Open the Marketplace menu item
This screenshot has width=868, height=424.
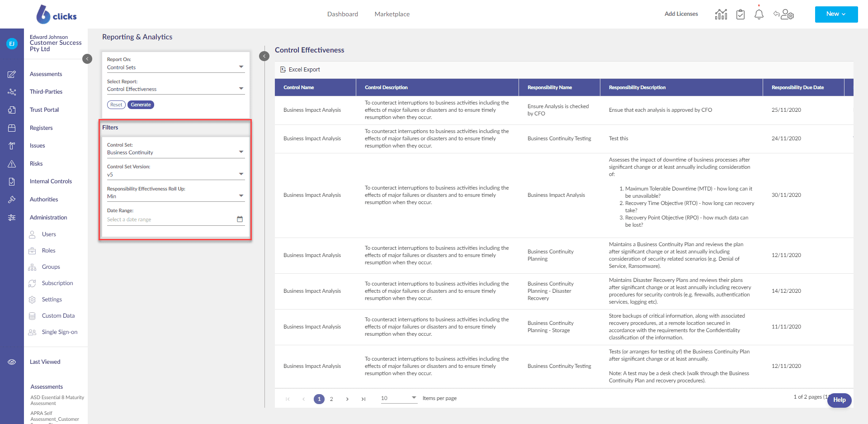click(x=392, y=14)
